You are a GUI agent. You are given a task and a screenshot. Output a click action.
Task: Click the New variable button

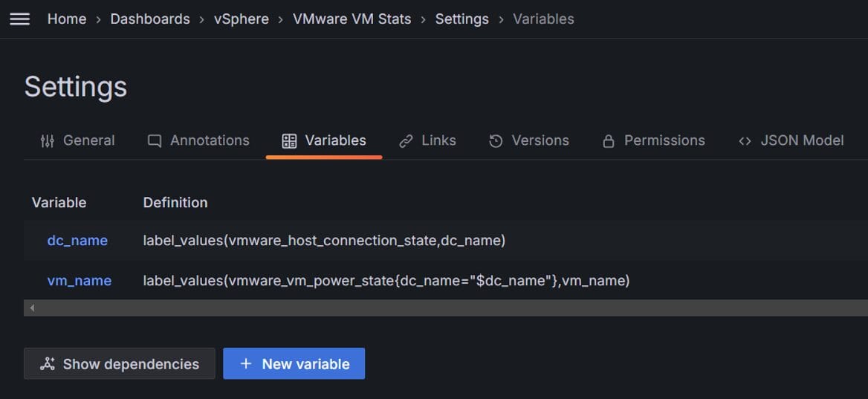click(294, 363)
